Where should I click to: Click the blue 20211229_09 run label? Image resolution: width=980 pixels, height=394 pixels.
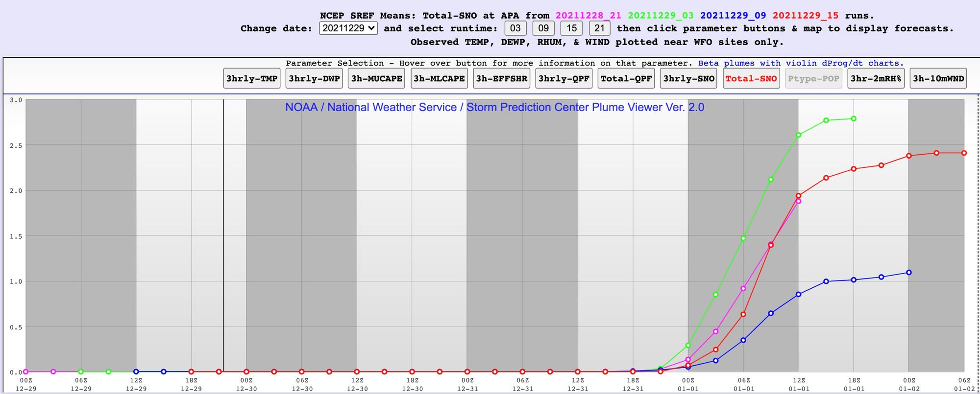point(733,15)
